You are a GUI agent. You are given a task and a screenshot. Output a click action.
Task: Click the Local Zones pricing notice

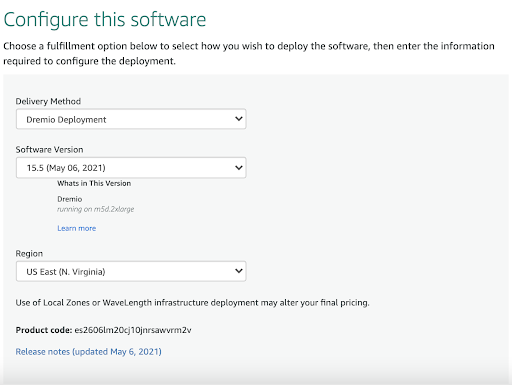pos(192,303)
